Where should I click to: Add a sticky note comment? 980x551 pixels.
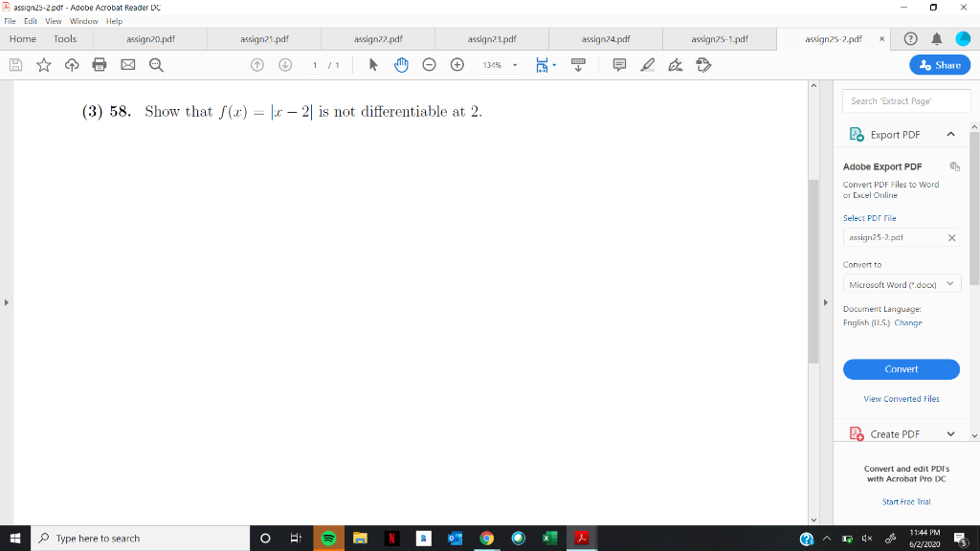tap(619, 64)
